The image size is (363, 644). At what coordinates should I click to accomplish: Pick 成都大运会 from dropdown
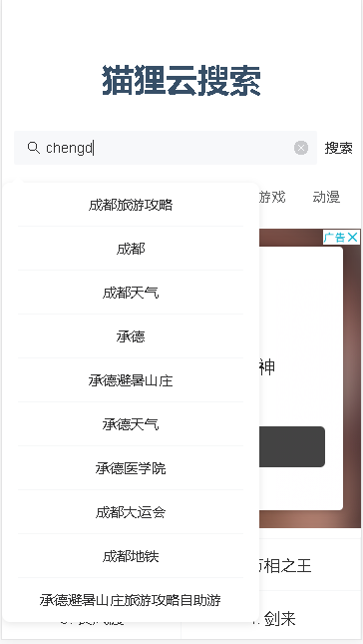point(131,512)
